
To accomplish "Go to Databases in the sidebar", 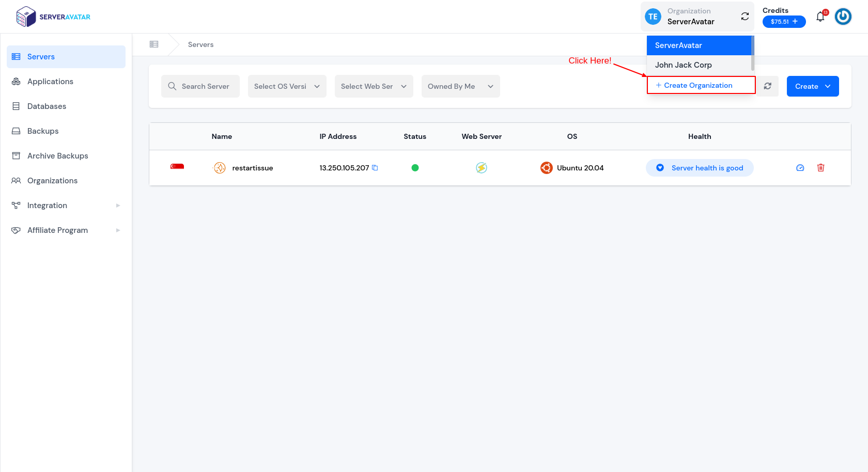I will pos(66,106).
